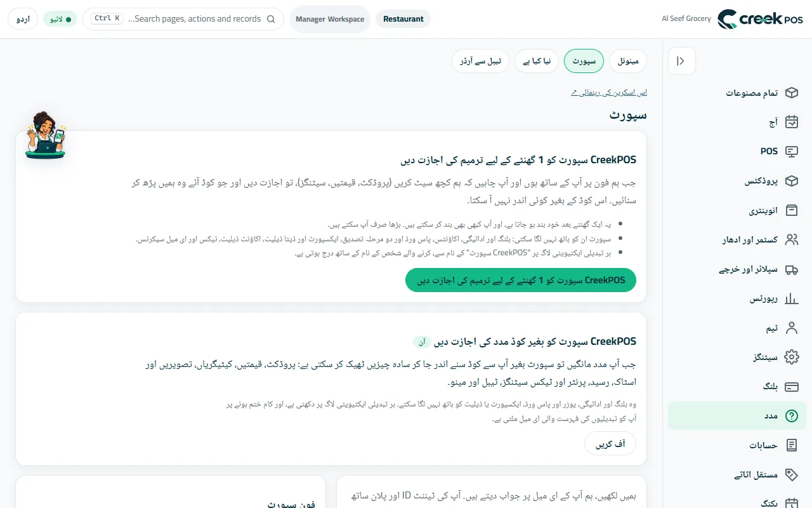
Task: Click the لائیو status badge
Action: (60, 19)
